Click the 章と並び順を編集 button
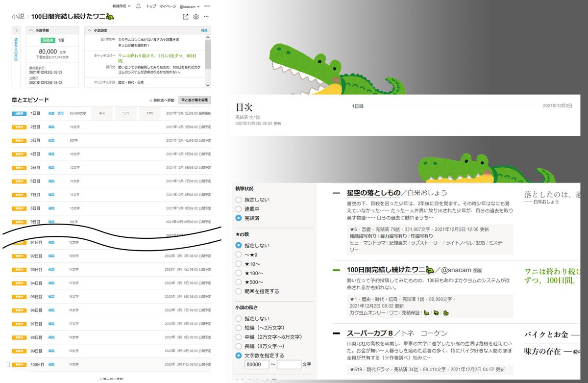The image size is (588, 383). [195, 100]
